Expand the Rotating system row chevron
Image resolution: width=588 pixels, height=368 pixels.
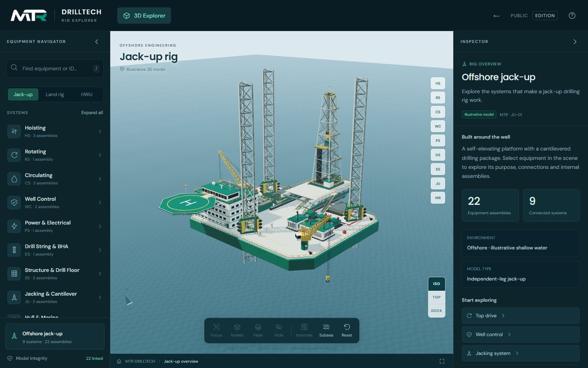point(100,155)
